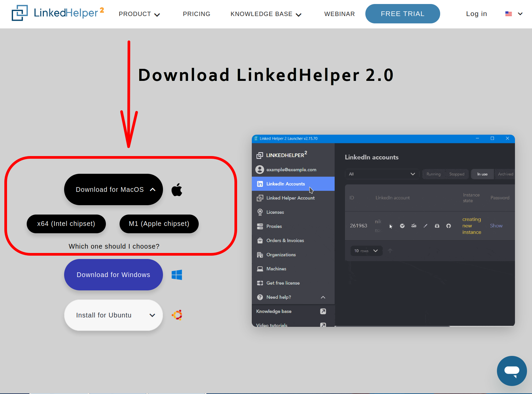Click the Orders & Invoices bag icon
The height and width of the screenshot is (394, 532).
coord(260,241)
